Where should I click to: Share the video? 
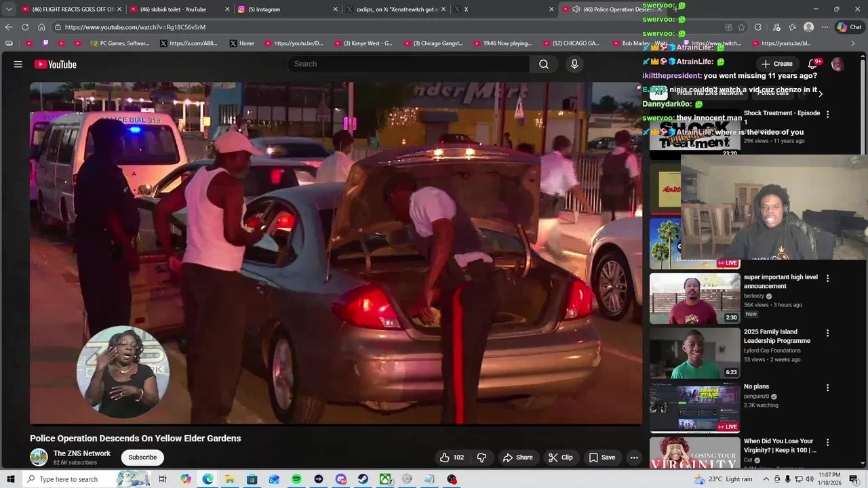pyautogui.click(x=517, y=457)
